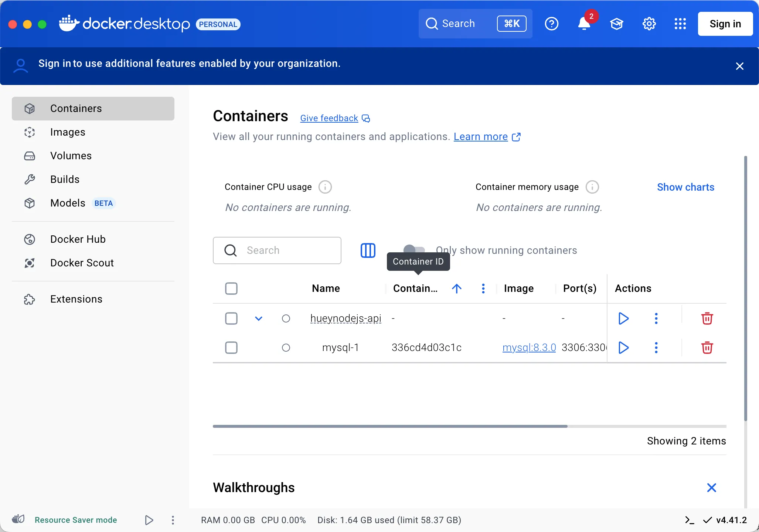Click the 3306:330 port value
Screen dimensions: 759x532
[584, 348]
